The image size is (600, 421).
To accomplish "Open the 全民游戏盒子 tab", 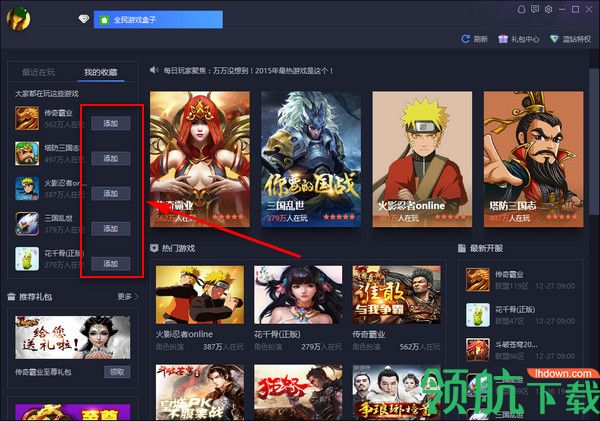I will tap(158, 20).
